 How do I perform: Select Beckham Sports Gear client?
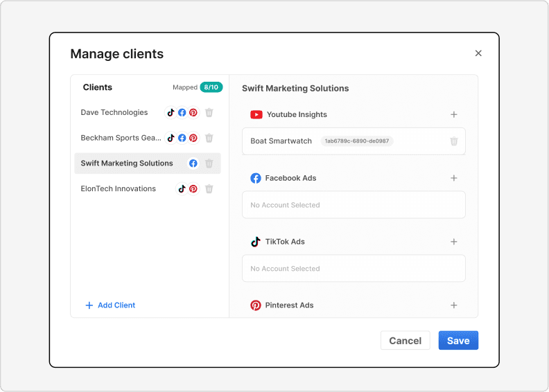[121, 138]
